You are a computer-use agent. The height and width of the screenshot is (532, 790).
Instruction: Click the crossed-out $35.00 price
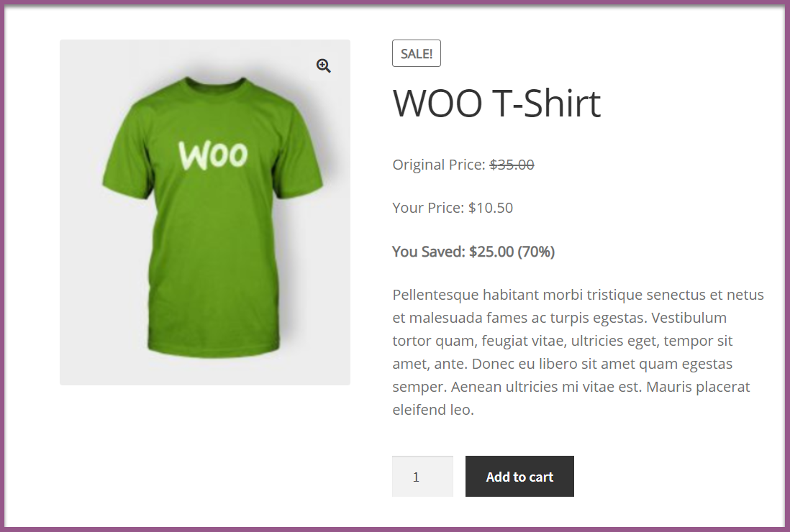[x=512, y=165]
